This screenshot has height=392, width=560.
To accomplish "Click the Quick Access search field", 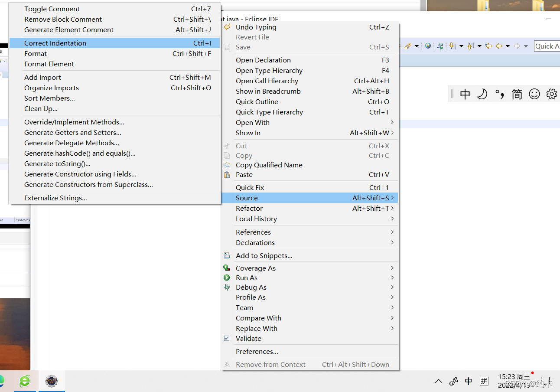I will 547,46.
